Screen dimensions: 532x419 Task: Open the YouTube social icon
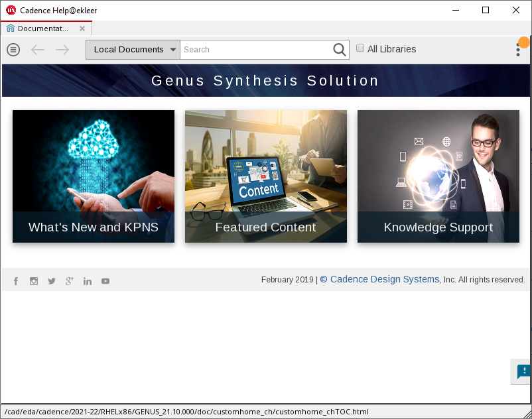tap(105, 281)
